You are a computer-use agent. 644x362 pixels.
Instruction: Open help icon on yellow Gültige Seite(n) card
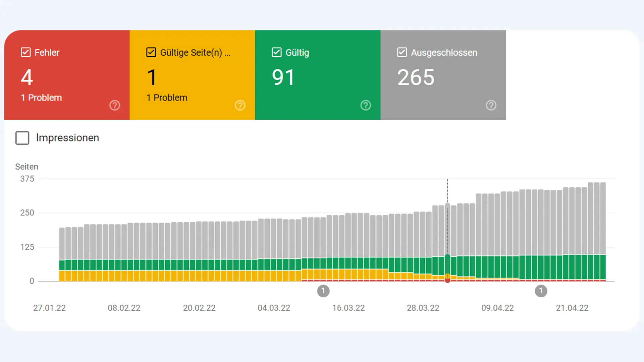pos(240,105)
